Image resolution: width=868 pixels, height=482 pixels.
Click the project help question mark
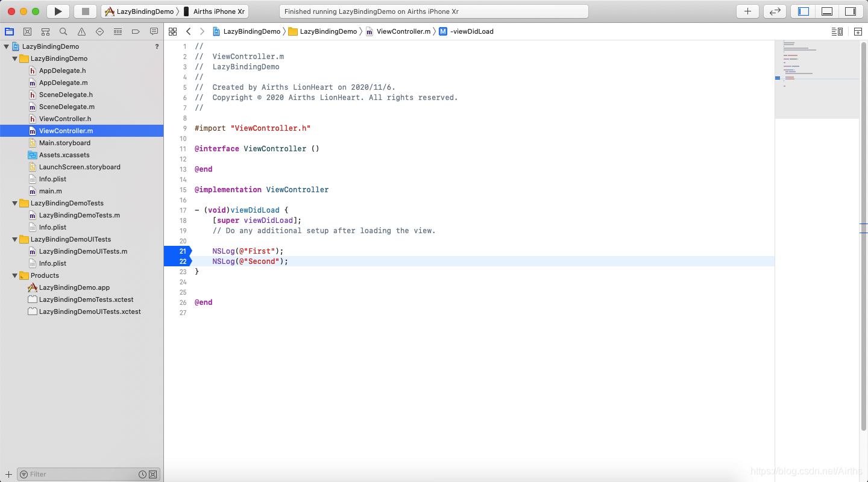coord(157,46)
